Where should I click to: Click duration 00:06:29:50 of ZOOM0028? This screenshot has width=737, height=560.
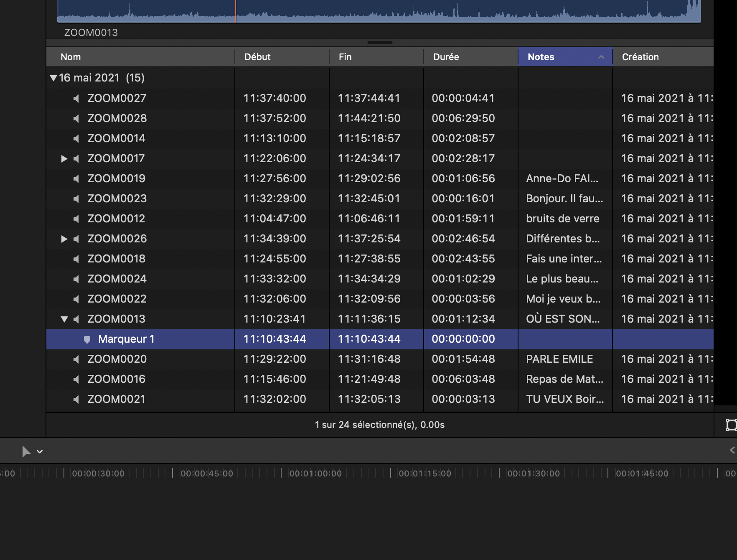pyautogui.click(x=463, y=119)
